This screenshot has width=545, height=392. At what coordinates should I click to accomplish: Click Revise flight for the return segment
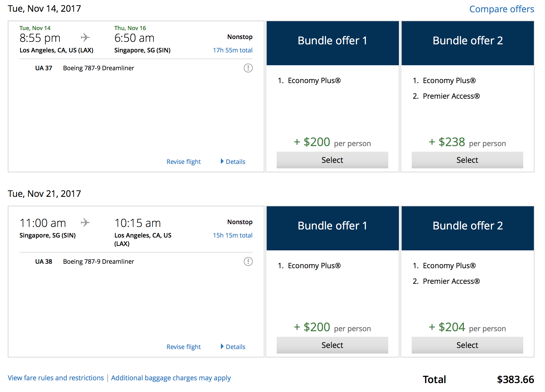[184, 347]
